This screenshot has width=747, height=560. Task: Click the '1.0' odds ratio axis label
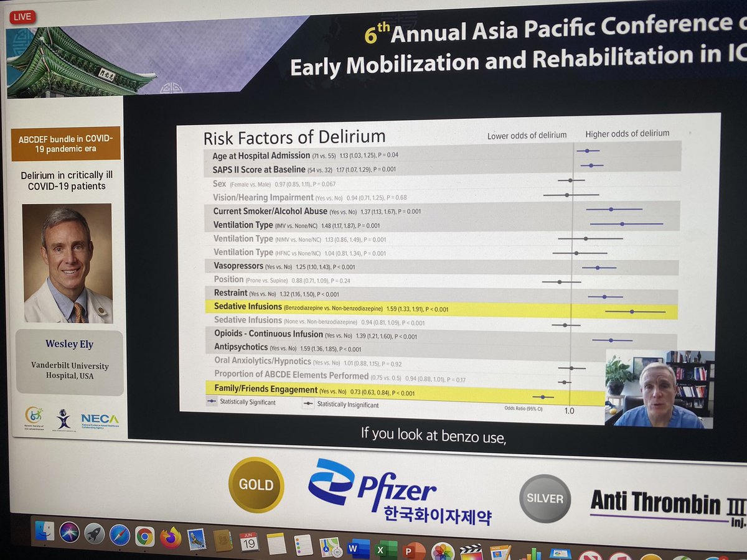569,411
